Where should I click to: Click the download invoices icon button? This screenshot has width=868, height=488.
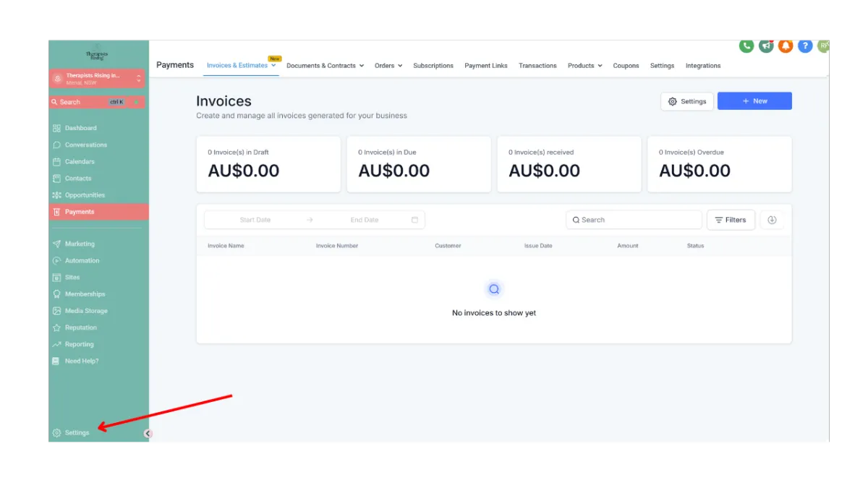[x=772, y=220]
